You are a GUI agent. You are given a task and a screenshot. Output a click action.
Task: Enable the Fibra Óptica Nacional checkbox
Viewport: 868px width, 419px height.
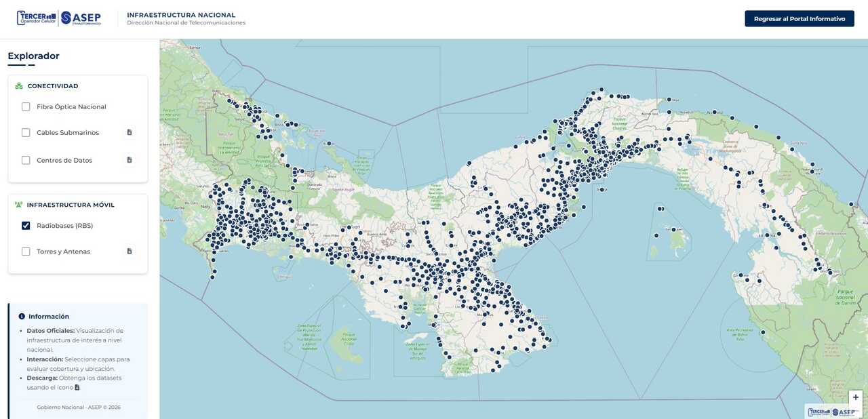26,106
